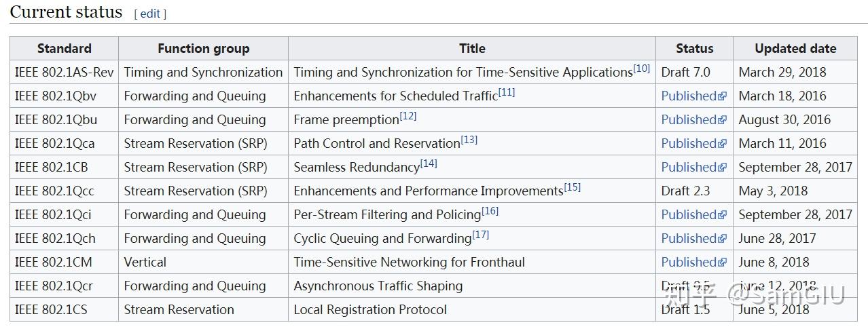The width and height of the screenshot is (868, 329).
Task: Click external link icon in 802.1Qbv row
Action: click(723, 96)
